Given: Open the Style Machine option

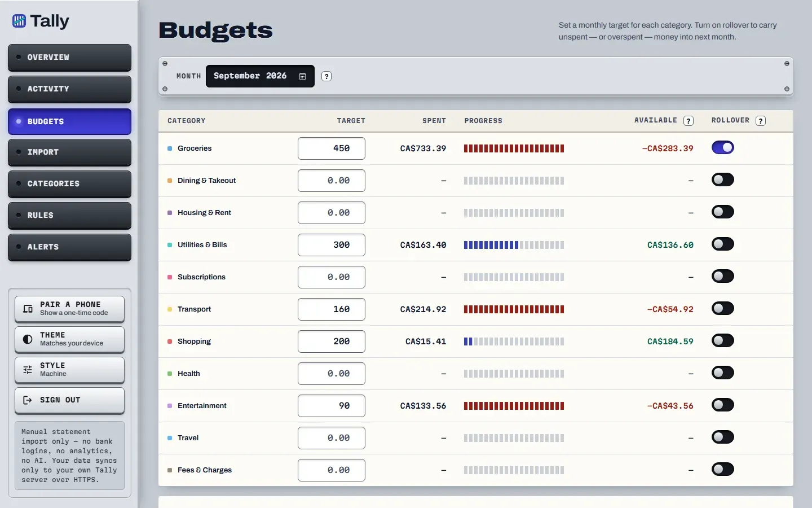Looking at the screenshot, I should coord(69,370).
